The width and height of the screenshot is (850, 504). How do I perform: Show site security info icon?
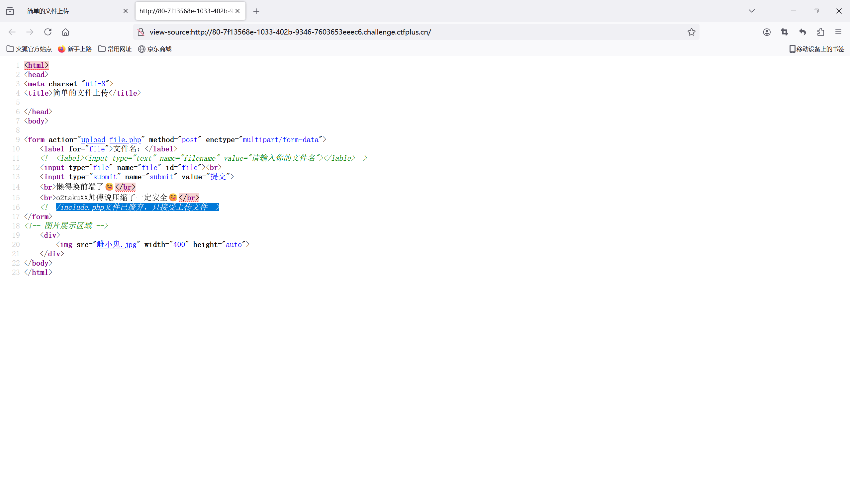point(141,32)
